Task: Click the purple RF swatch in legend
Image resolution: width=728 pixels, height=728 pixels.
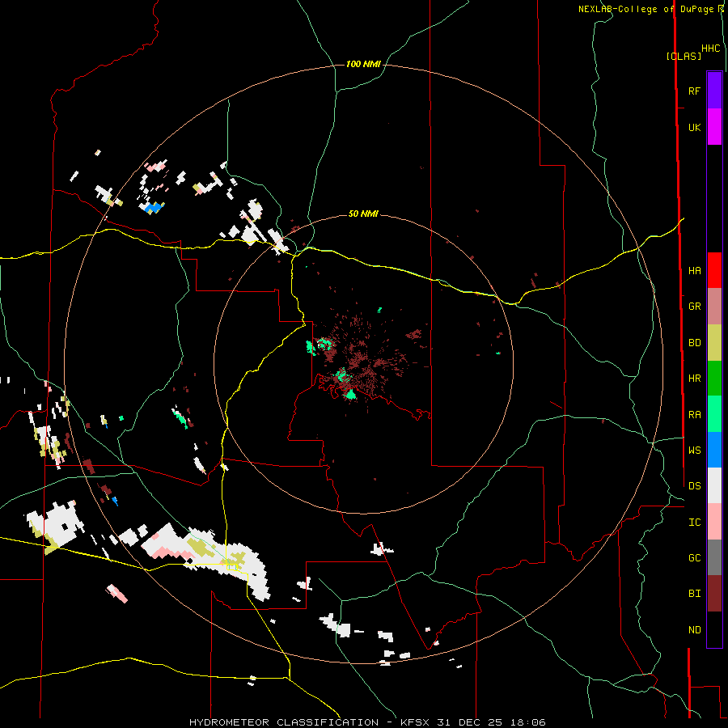Action: 714,90
